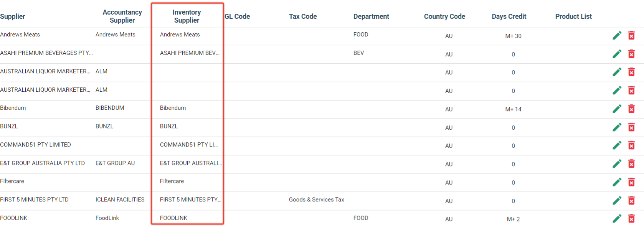Click the Product List column header
644x226 pixels.
573,16
